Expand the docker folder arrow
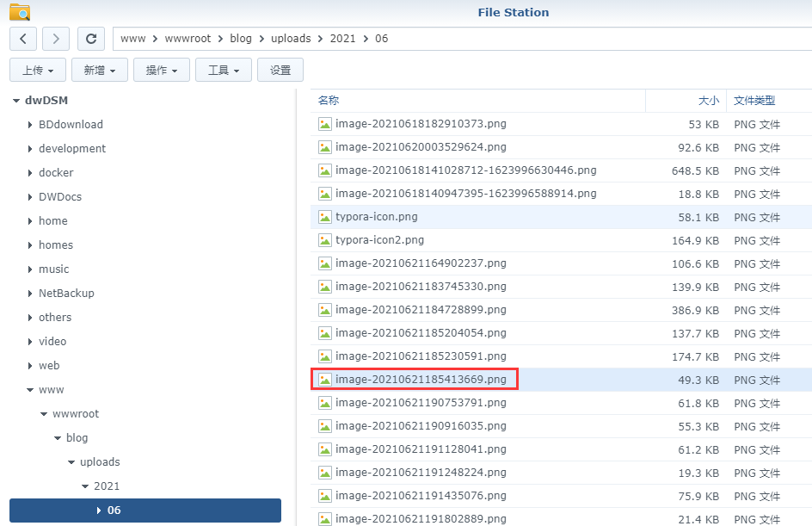This screenshot has height=526, width=812. 30,173
